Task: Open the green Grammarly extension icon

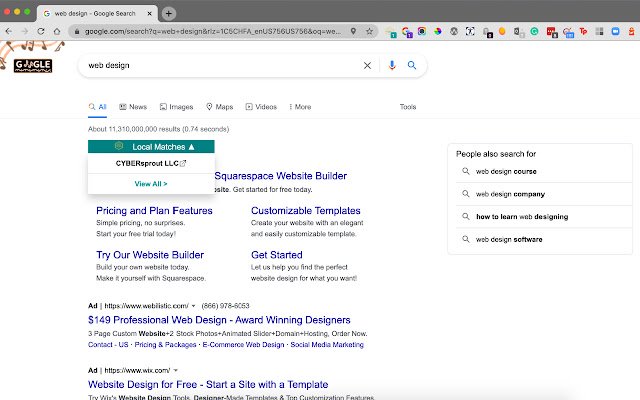Action: (534, 31)
